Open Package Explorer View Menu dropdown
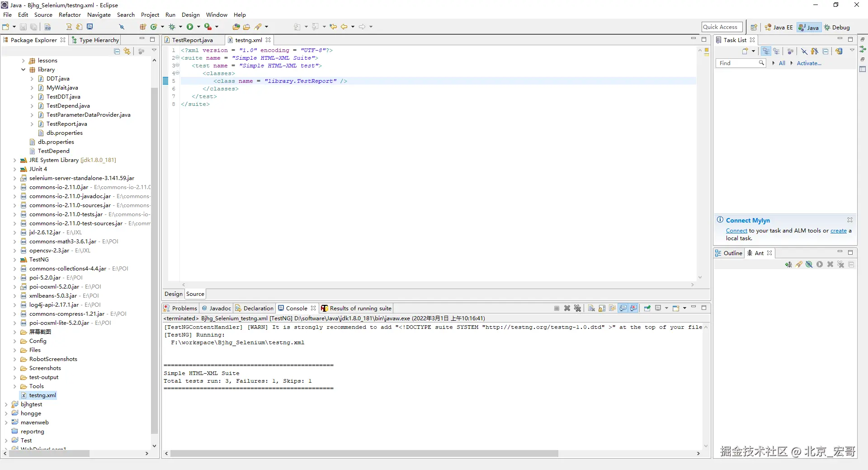The width and height of the screenshot is (868, 470). [x=154, y=51]
